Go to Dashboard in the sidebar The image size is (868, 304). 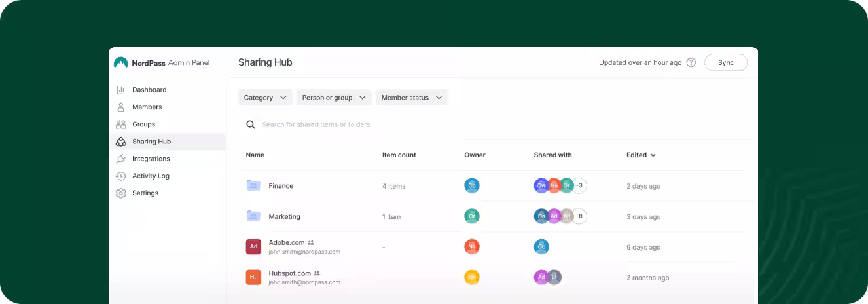pyautogui.click(x=149, y=90)
